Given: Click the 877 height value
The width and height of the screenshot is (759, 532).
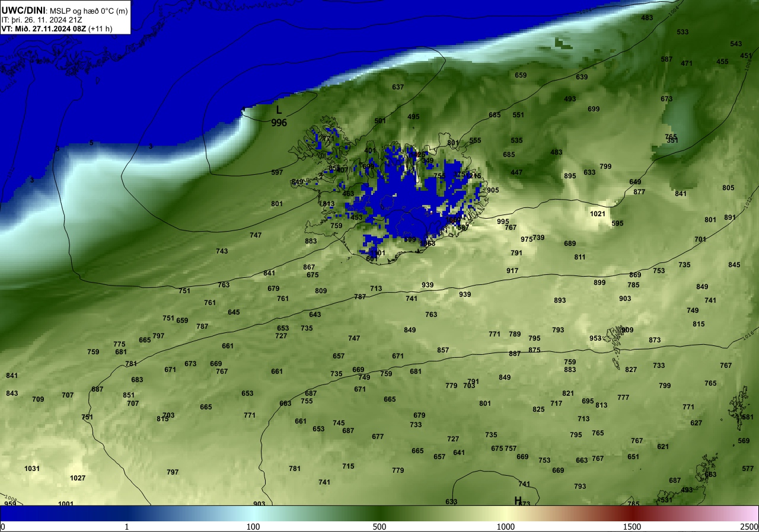Looking at the screenshot, I should pyautogui.click(x=639, y=192).
